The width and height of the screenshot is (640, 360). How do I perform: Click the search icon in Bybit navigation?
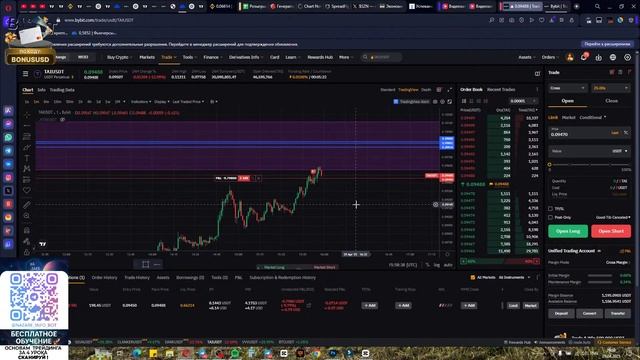click(x=365, y=57)
